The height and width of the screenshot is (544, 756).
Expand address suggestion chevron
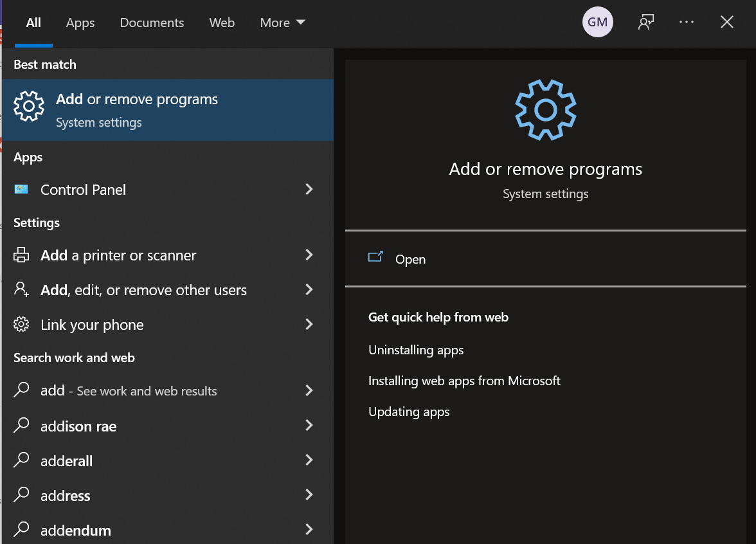[309, 495]
